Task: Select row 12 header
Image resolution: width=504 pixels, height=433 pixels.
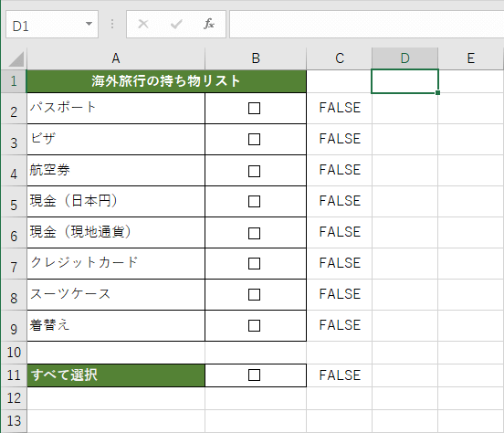Action: tap(14, 398)
